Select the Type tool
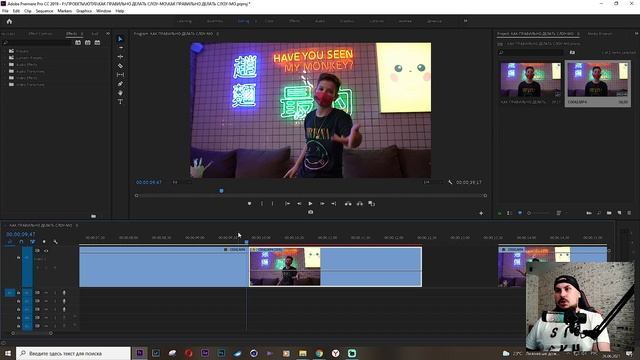The width and height of the screenshot is (640, 360). pos(120,102)
